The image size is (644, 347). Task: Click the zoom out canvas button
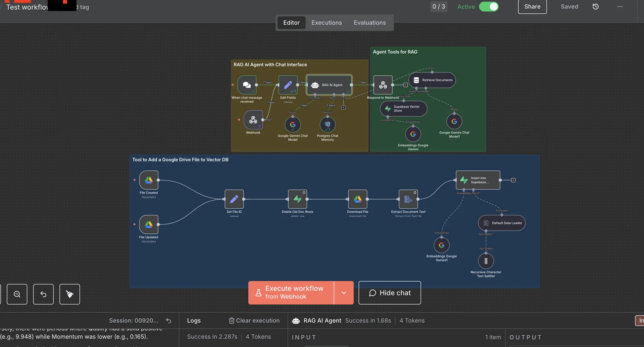[17, 294]
